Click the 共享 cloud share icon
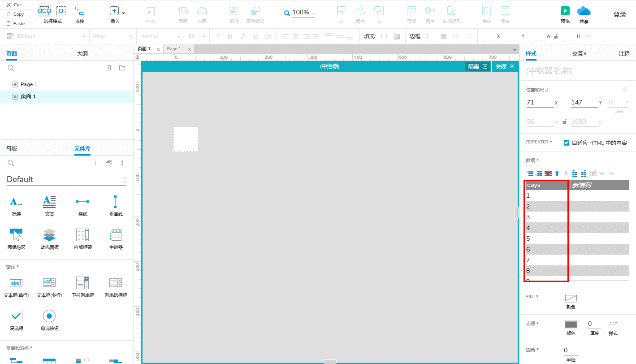The height and width of the screenshot is (364, 636). tap(584, 11)
